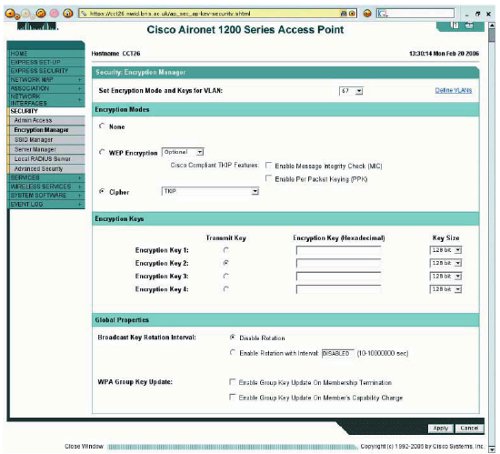Open the Network Interfaces menu item
This screenshot has width=500, height=454.
46,100
